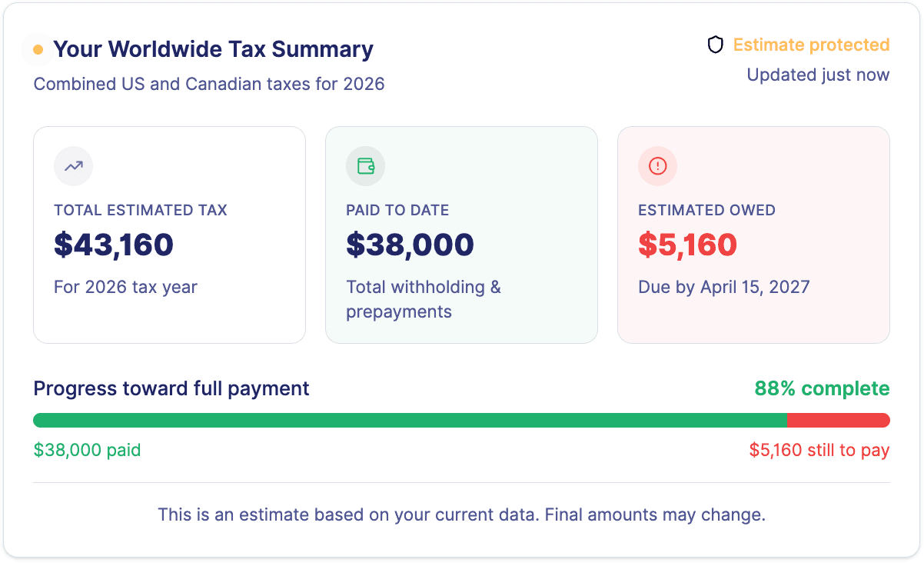Click the 88% complete label
924x566 pixels.
click(x=822, y=389)
